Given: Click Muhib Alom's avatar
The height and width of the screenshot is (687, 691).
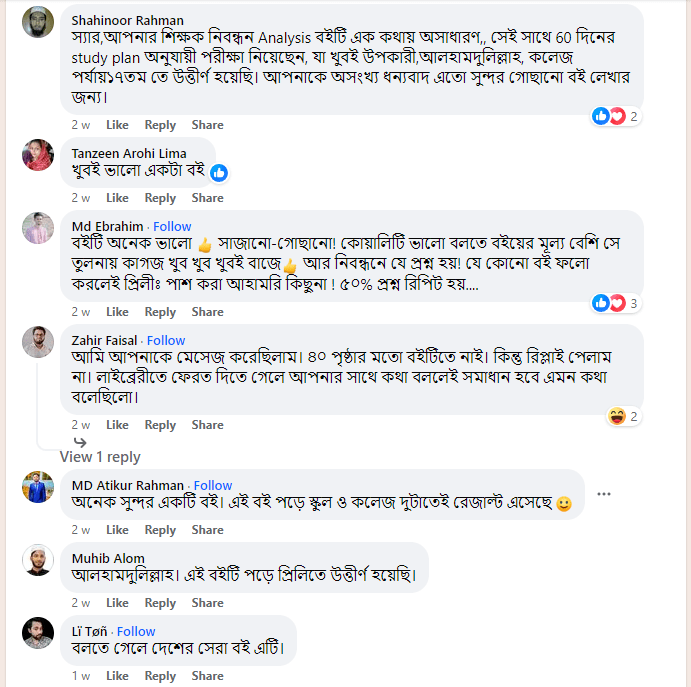Looking at the screenshot, I should tap(38, 560).
